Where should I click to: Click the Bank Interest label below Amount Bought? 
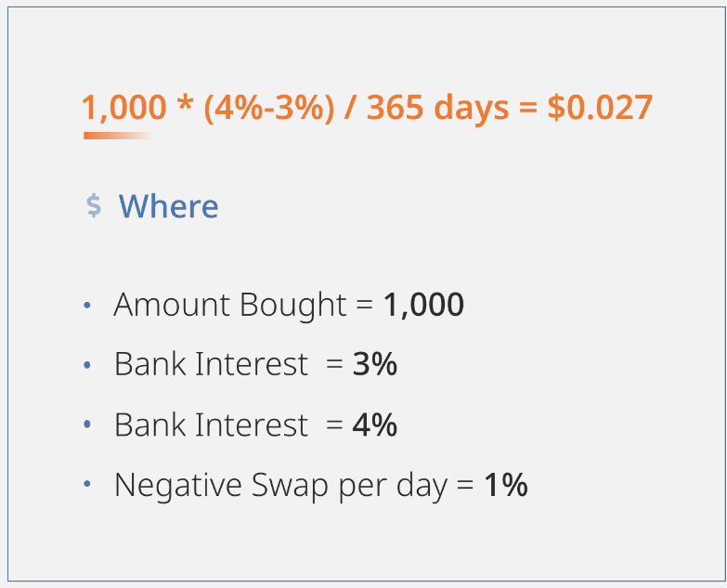click(211, 364)
